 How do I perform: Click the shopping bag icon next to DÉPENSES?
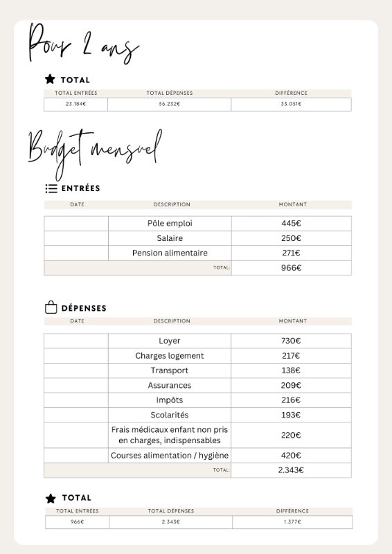(x=51, y=307)
